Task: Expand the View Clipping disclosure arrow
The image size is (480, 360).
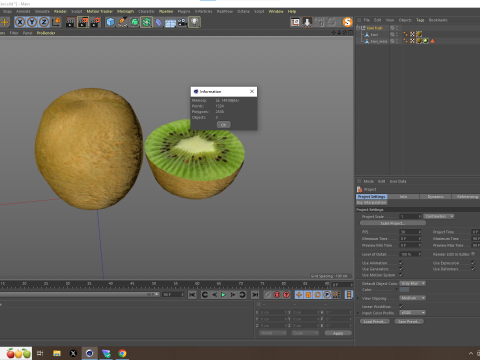Action: (358, 298)
